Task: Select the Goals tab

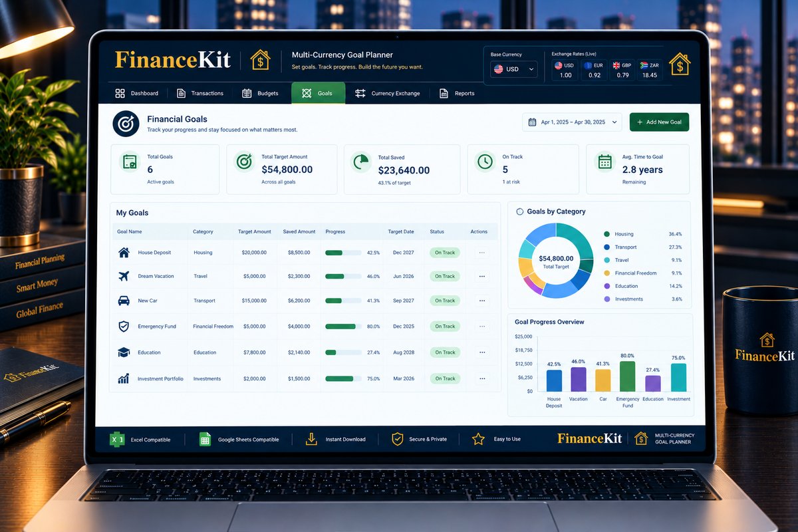Action: coord(318,93)
